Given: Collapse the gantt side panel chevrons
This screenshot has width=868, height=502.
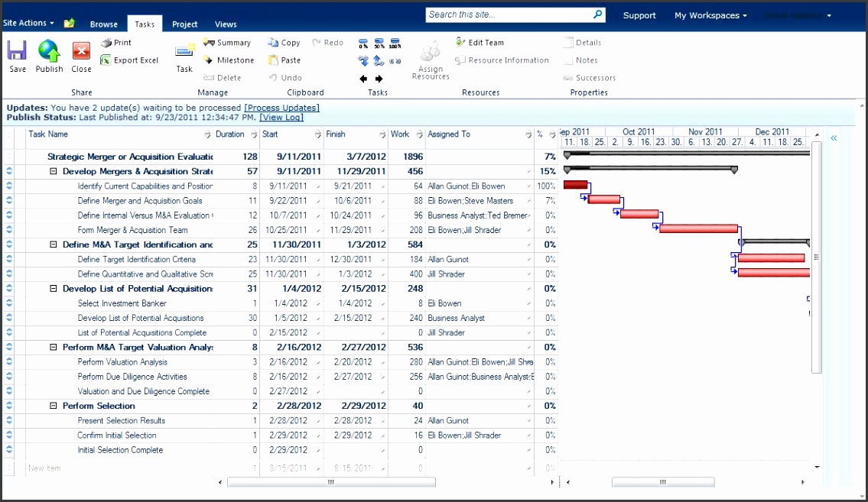Looking at the screenshot, I should point(834,138).
